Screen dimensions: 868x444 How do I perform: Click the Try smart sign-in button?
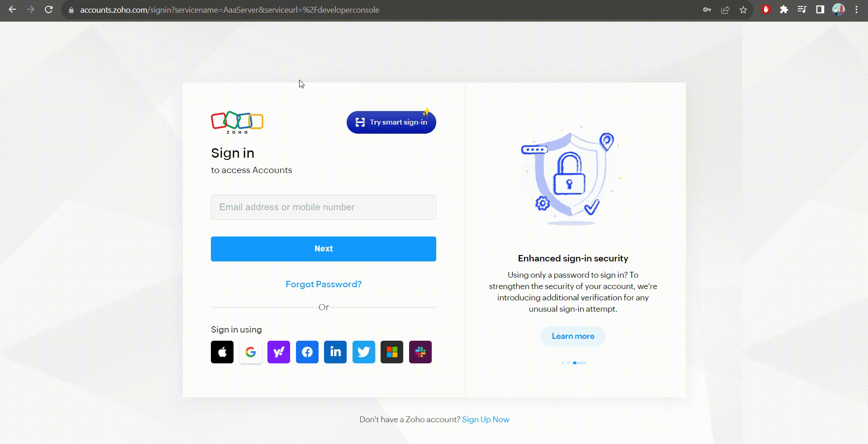(391, 122)
